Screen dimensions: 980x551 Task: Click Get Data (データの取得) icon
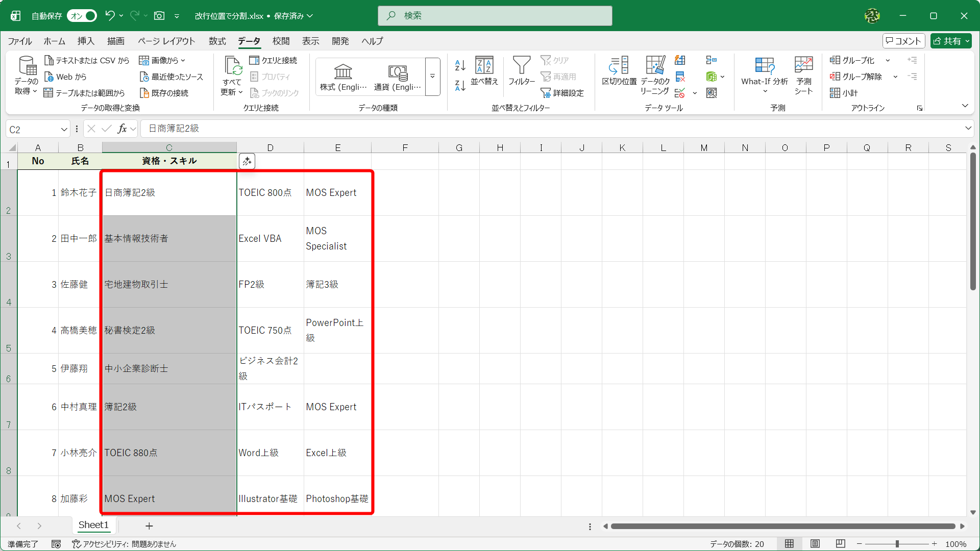pos(26,66)
